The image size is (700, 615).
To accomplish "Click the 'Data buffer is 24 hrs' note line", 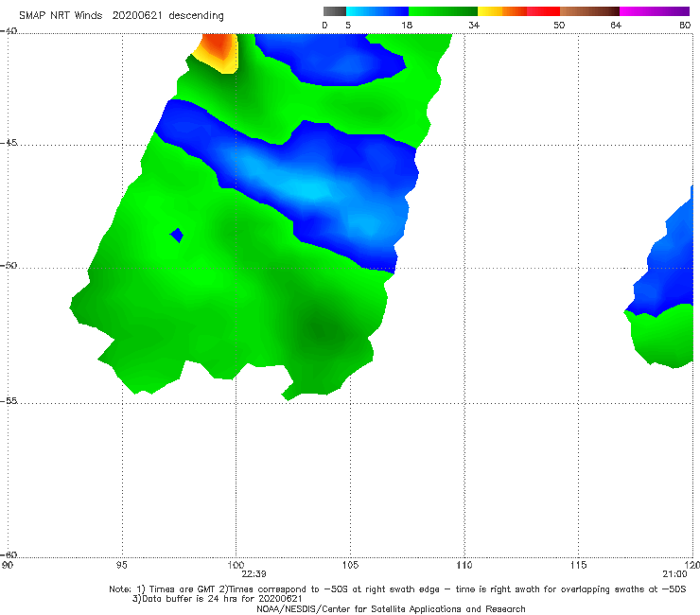I will 217,599.
